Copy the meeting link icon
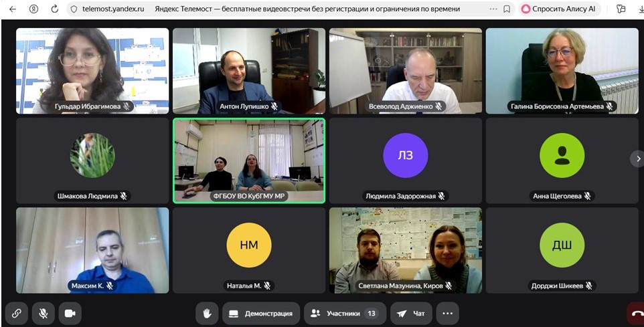Image resolution: width=644 pixels, height=327 pixels. pos(17,314)
